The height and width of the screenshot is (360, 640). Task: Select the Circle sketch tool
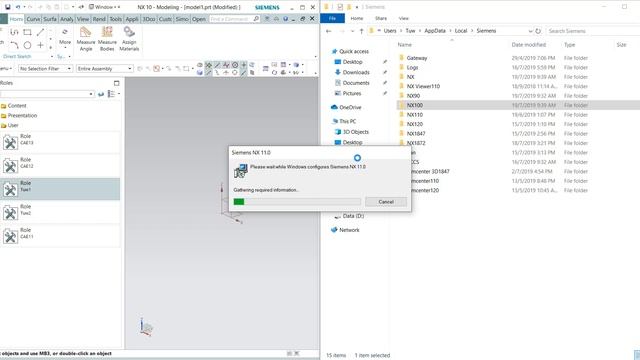pyautogui.click(x=27, y=45)
